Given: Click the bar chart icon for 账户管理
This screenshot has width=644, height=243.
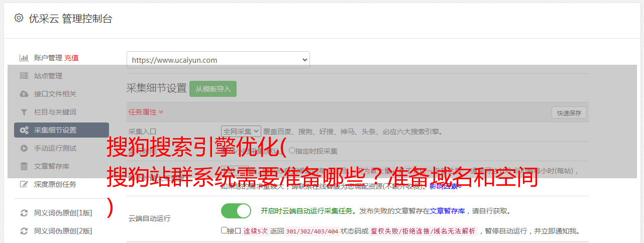Looking at the screenshot, I should [24, 58].
